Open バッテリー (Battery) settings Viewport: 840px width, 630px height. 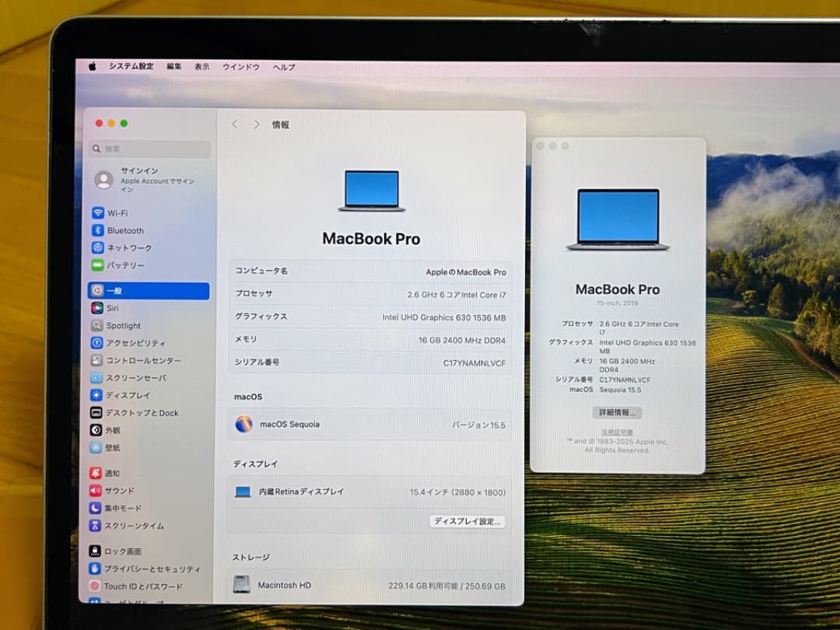(127, 265)
